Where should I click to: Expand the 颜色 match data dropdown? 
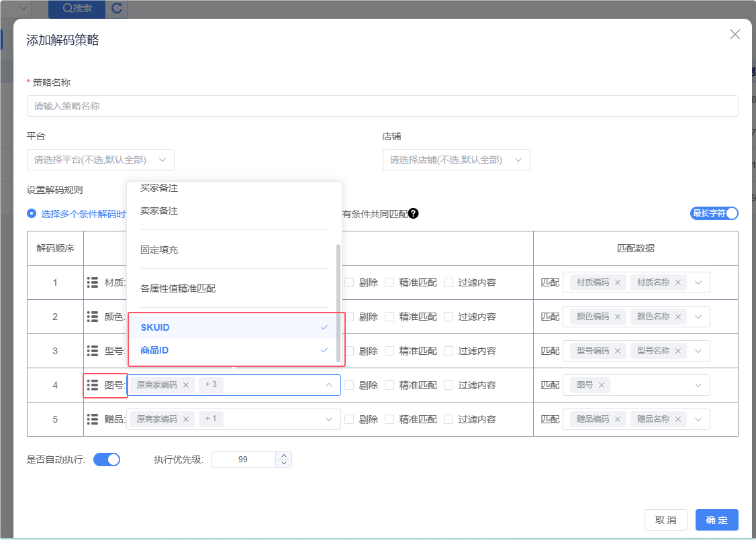(x=698, y=317)
